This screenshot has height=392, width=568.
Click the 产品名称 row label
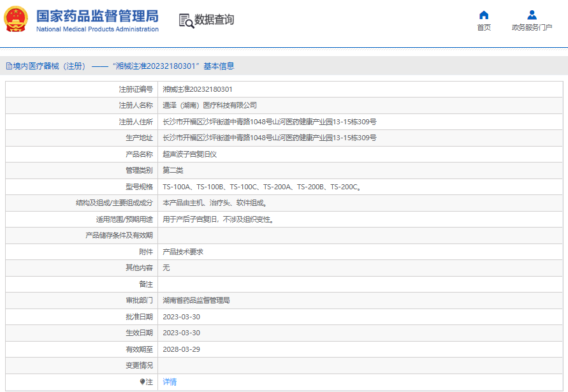pyautogui.click(x=139, y=154)
